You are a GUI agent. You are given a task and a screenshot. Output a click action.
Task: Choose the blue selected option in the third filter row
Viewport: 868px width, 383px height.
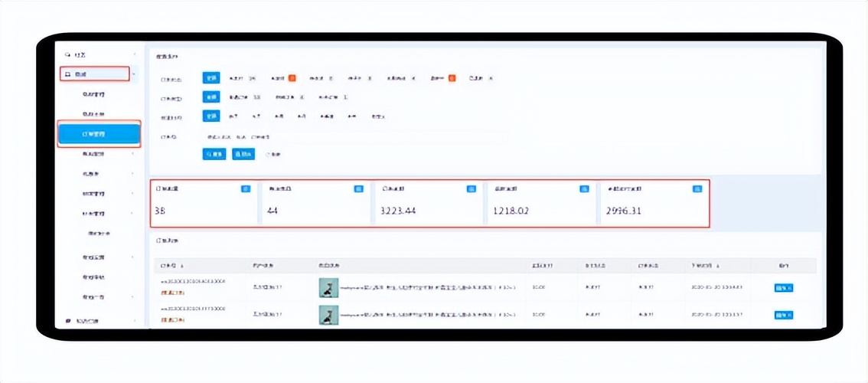[x=211, y=116]
